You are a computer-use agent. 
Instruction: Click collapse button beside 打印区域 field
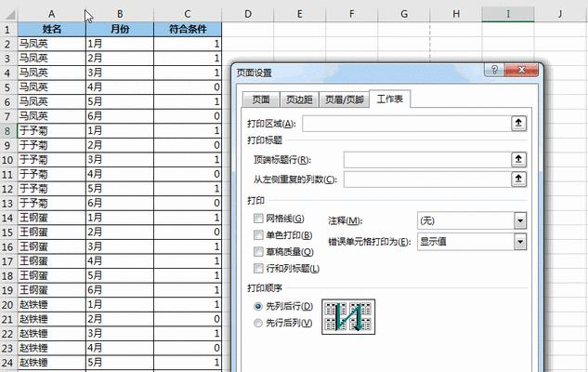519,123
